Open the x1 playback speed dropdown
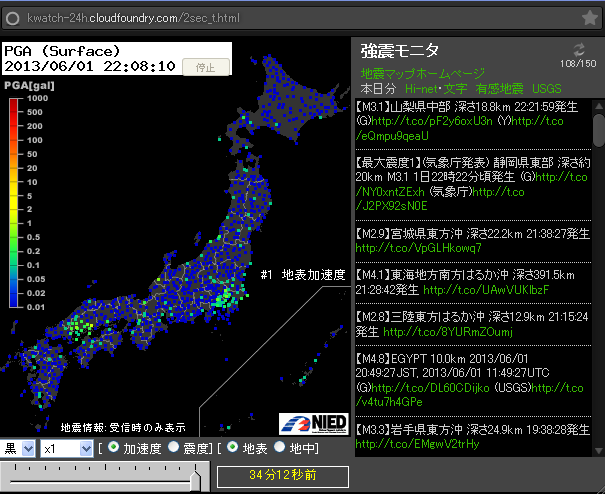Image resolution: width=605 pixels, height=494 pixels. tap(67, 448)
